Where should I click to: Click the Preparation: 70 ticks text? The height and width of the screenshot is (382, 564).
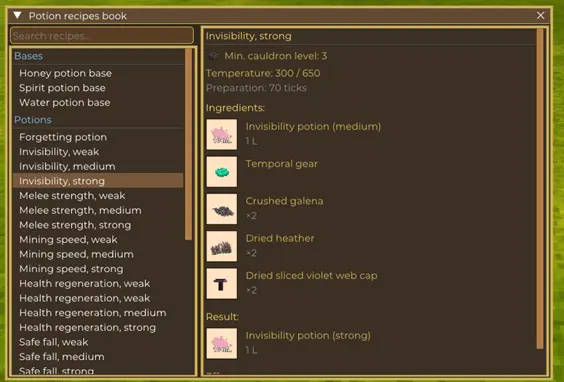coord(256,88)
